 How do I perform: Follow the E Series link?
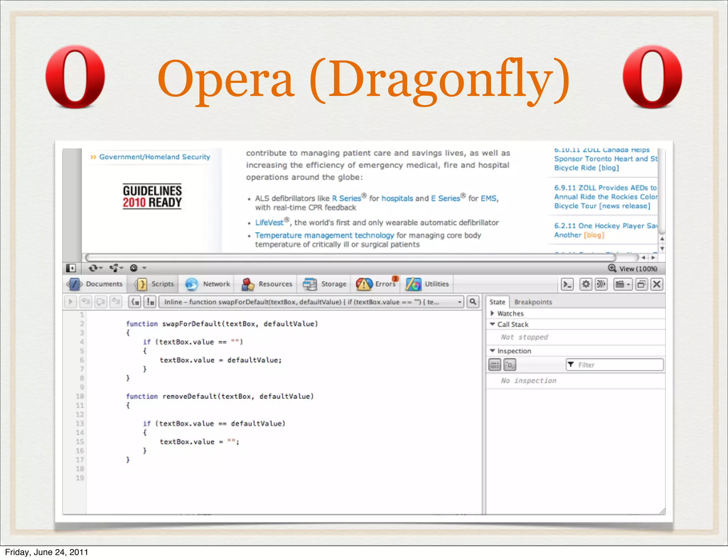tap(445, 198)
